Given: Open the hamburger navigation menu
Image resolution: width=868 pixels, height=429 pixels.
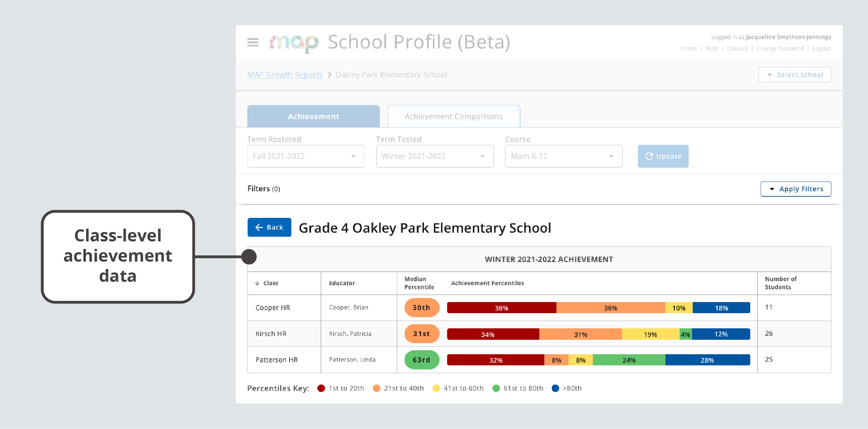Looking at the screenshot, I should tap(253, 42).
